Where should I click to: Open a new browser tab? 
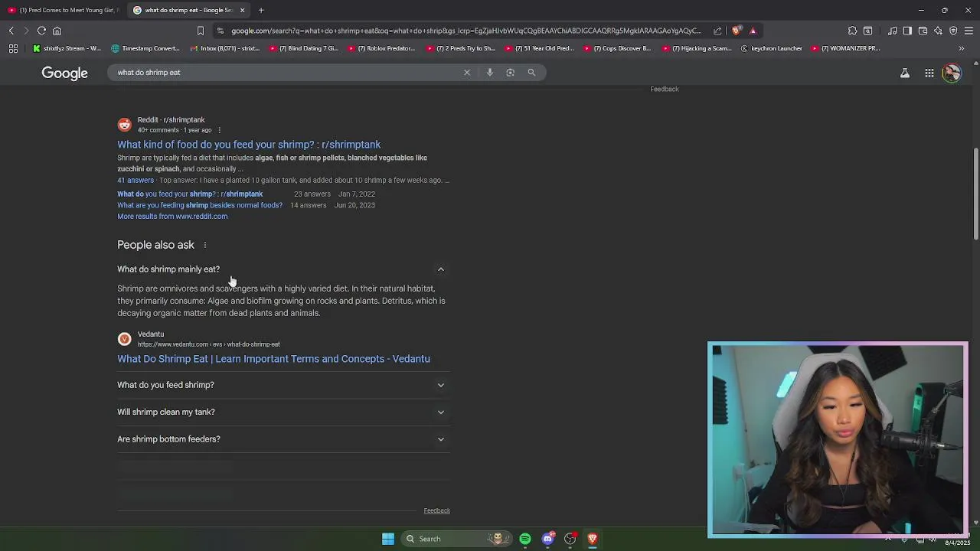pyautogui.click(x=261, y=10)
